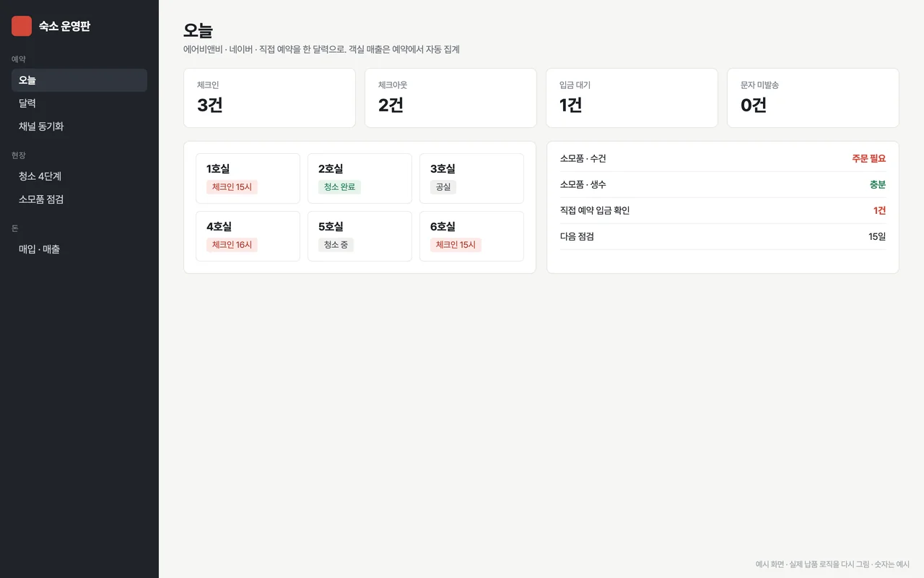The image size is (924, 578).
Task: Click the 소모품 · 생수 row label
Action: pyautogui.click(x=583, y=184)
